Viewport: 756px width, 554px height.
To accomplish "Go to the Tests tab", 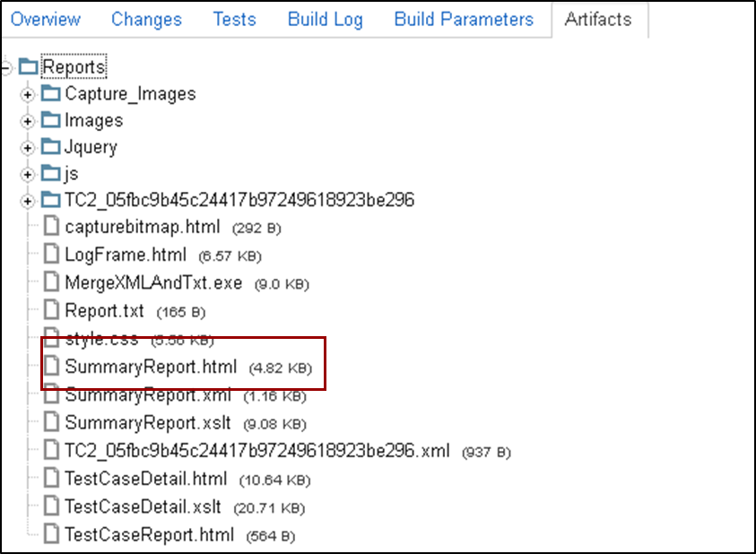I will 234,19.
